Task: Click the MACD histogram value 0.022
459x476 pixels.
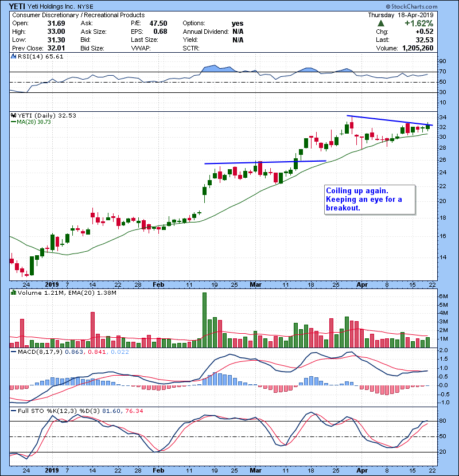Action: [120, 352]
